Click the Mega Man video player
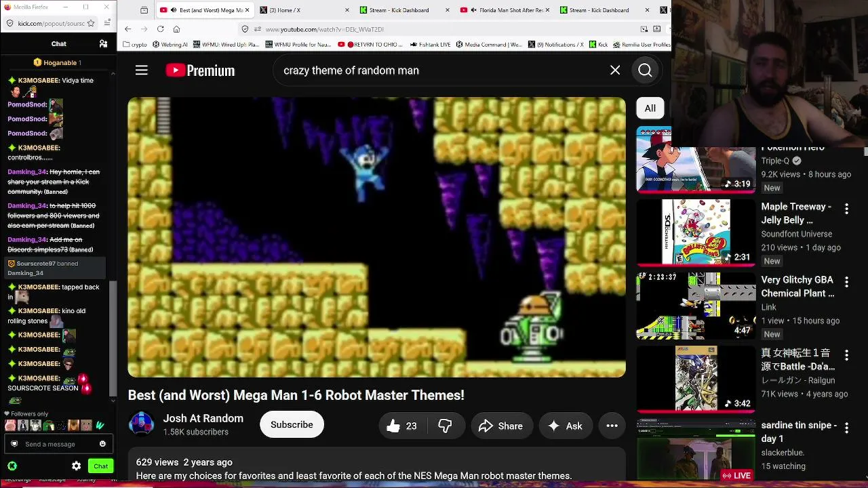This screenshot has width=868, height=488. click(376, 237)
